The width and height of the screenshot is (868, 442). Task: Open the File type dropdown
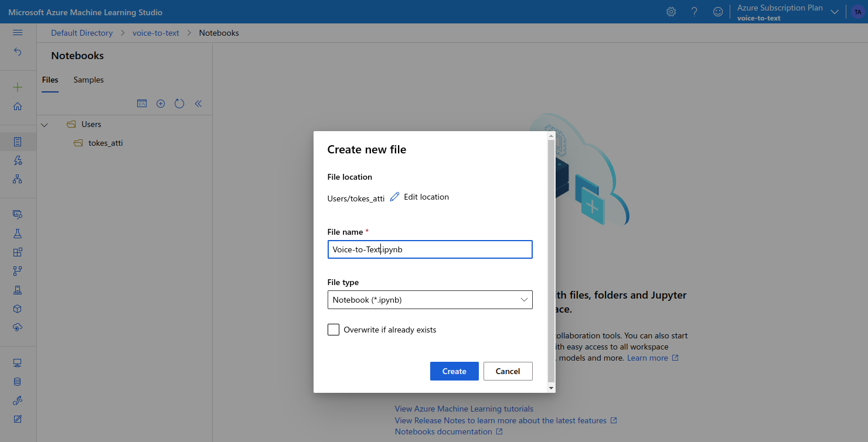(x=430, y=300)
